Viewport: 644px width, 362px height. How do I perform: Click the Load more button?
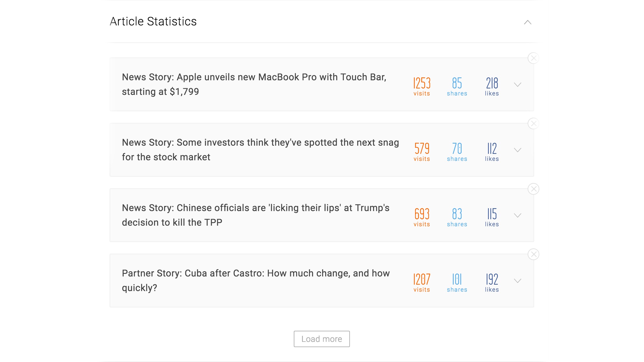tap(322, 339)
